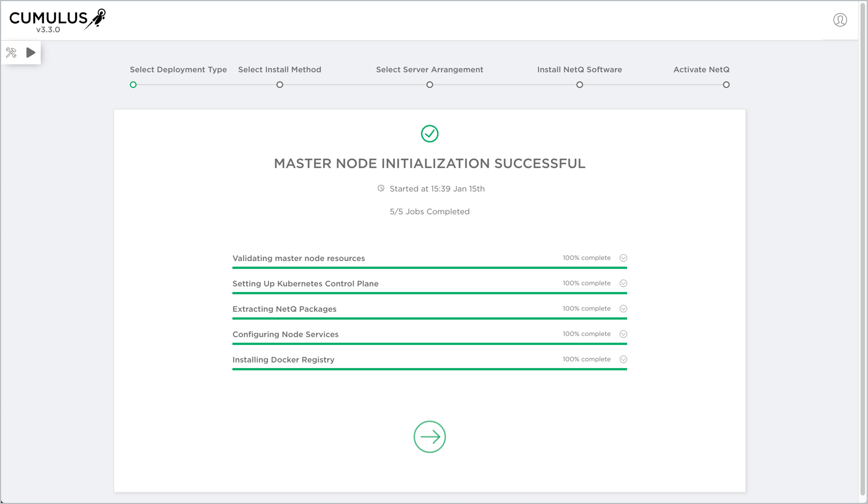Click the Configuring Node Services 100% complete label
The height and width of the screenshot is (504, 868).
point(587,334)
